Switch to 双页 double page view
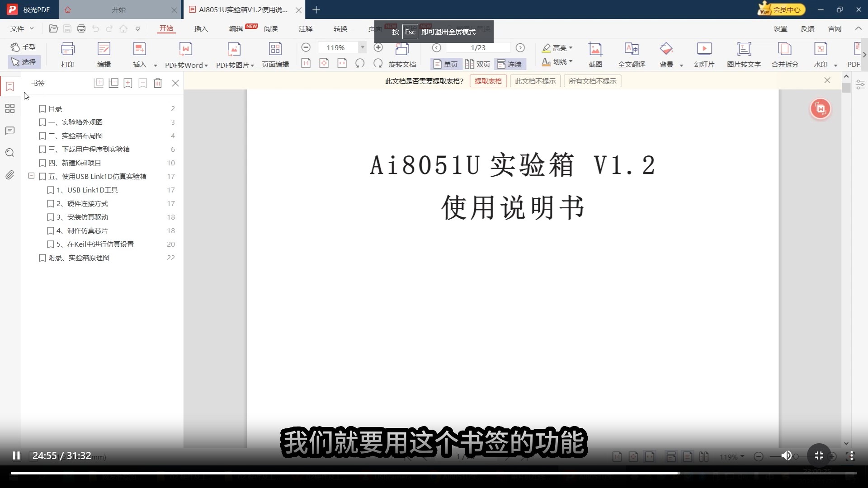 pyautogui.click(x=478, y=64)
